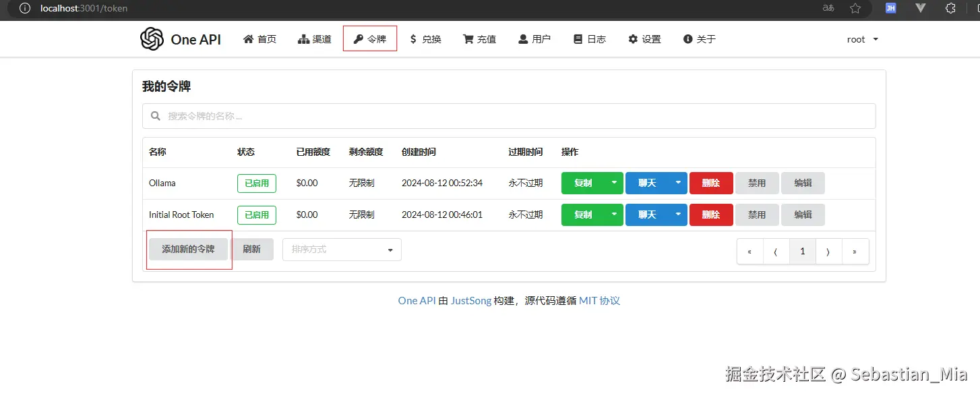Click 聊天 button in Ollama row

coord(647,183)
